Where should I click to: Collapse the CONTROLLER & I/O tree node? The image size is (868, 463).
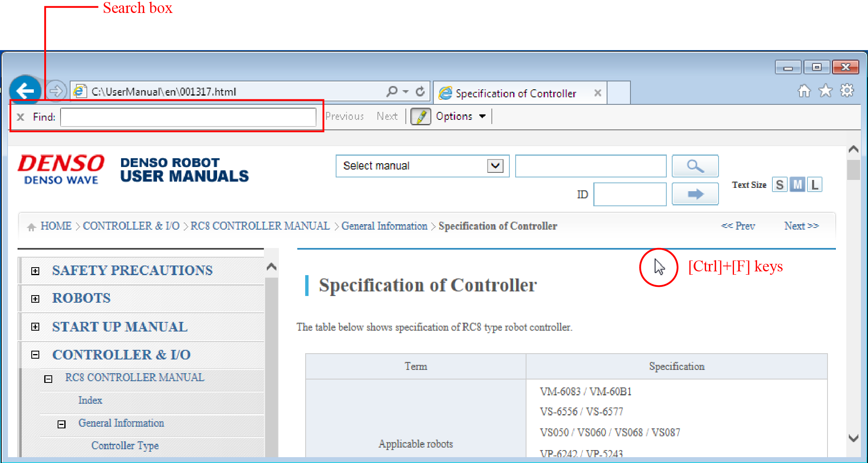[x=35, y=355]
